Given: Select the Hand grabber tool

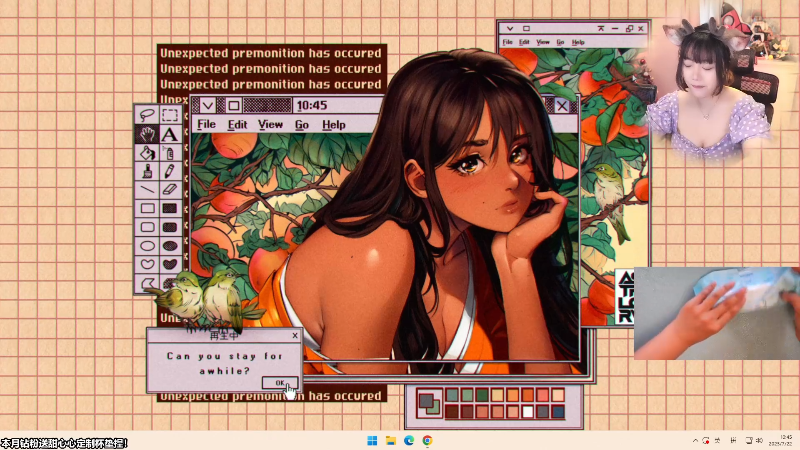Looking at the screenshot, I should pos(147,134).
